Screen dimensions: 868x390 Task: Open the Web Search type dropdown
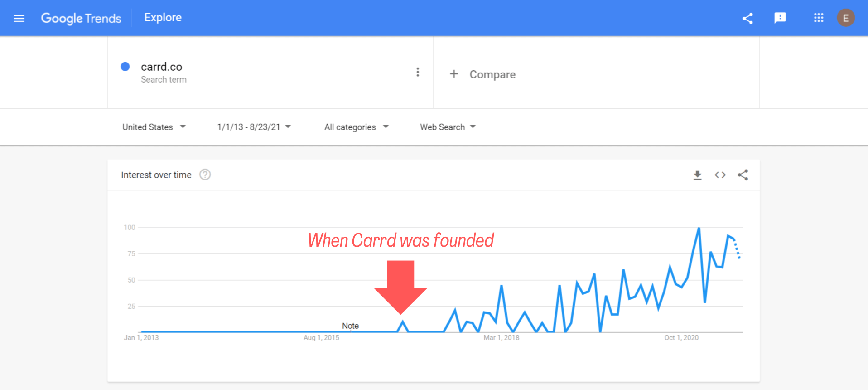click(448, 127)
